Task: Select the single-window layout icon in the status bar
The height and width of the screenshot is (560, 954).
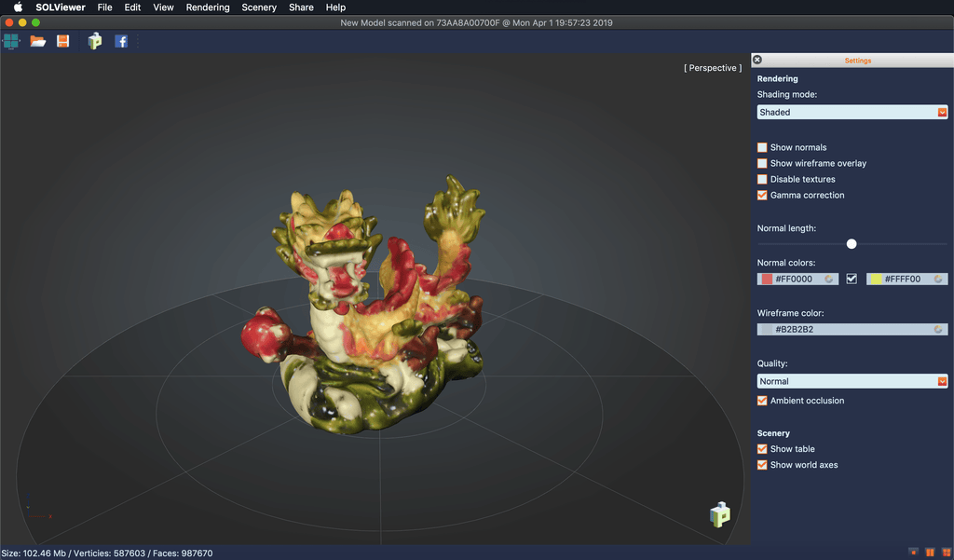Action: pyautogui.click(x=913, y=552)
